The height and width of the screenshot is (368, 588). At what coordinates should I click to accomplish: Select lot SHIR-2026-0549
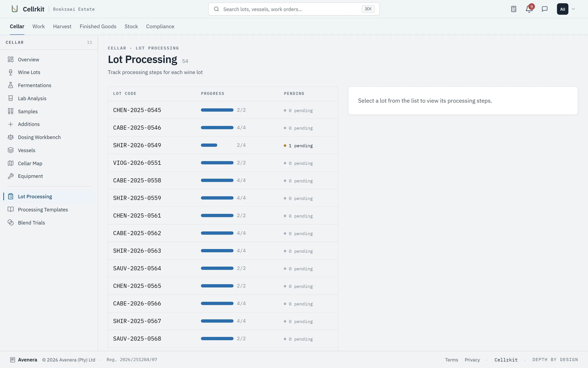coord(223,145)
